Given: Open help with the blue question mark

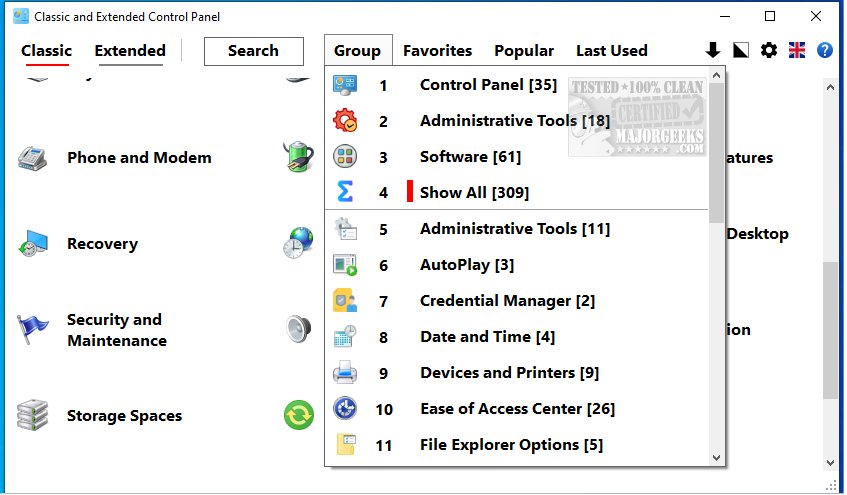Looking at the screenshot, I should [x=825, y=50].
